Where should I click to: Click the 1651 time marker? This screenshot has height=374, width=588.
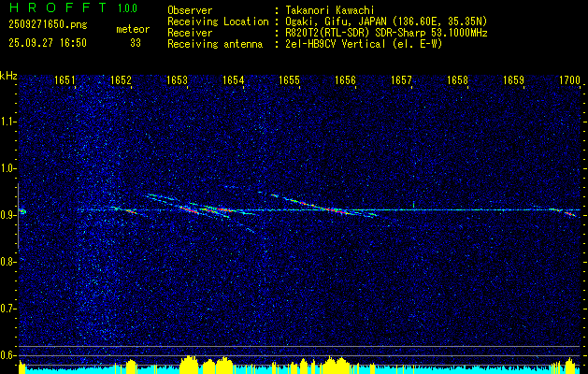(x=65, y=79)
